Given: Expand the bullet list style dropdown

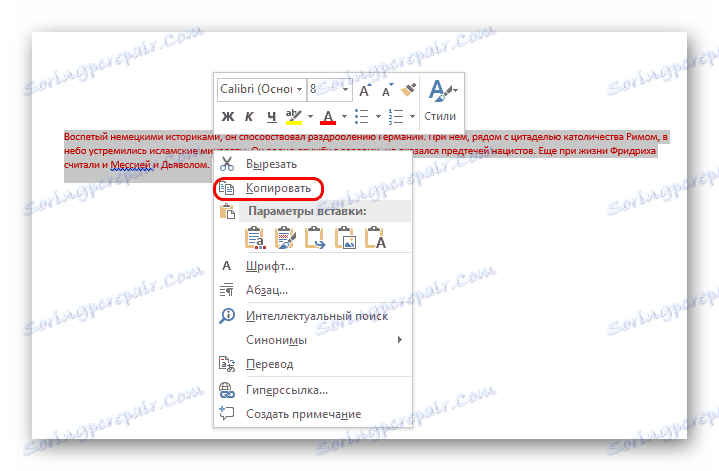Looking at the screenshot, I should pyautogui.click(x=378, y=116).
